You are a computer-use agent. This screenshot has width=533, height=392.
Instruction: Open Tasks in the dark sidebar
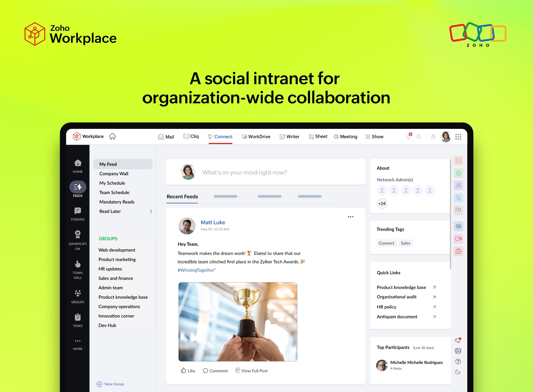coord(78,320)
